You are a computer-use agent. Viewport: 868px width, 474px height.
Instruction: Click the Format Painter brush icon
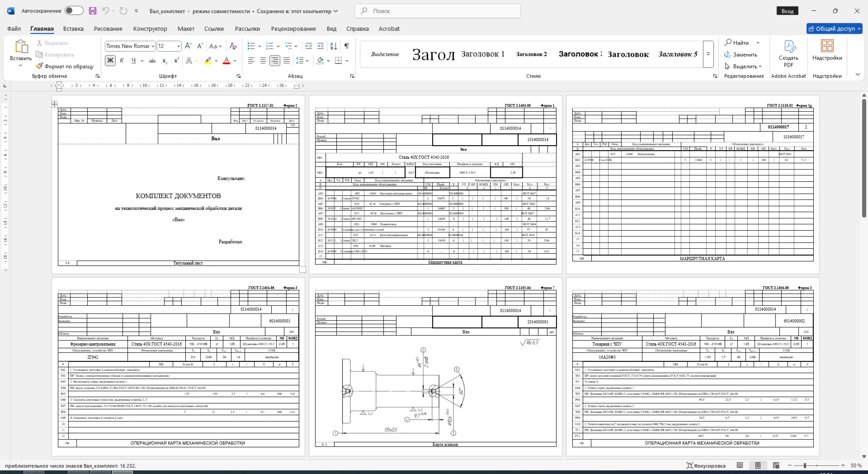coord(40,66)
